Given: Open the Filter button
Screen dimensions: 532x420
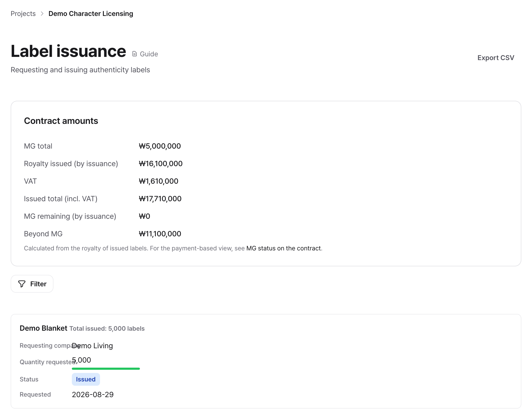Looking at the screenshot, I should click(32, 284).
